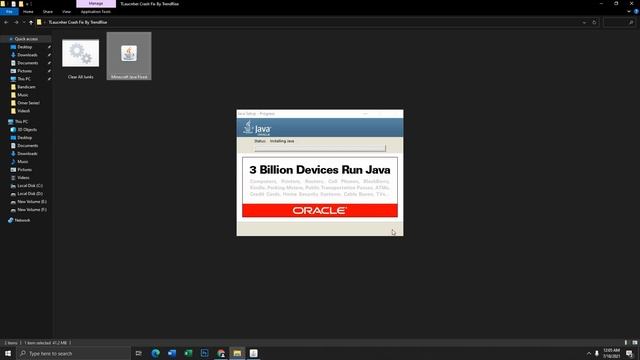Image resolution: width=640 pixels, height=360 pixels.
Task: Expand the ribbon with the chevron
Action: pos(629,12)
